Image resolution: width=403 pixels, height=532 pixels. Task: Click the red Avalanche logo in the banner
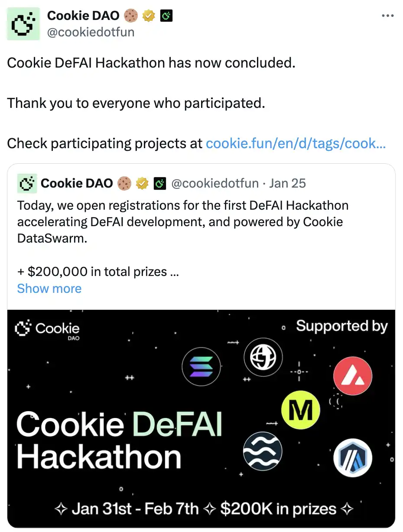pos(352,376)
